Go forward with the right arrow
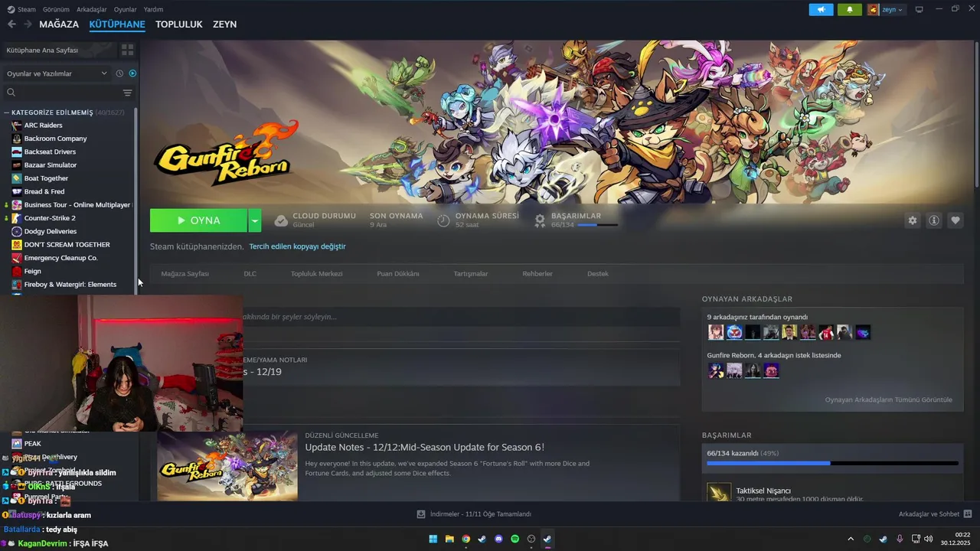 (x=28, y=24)
